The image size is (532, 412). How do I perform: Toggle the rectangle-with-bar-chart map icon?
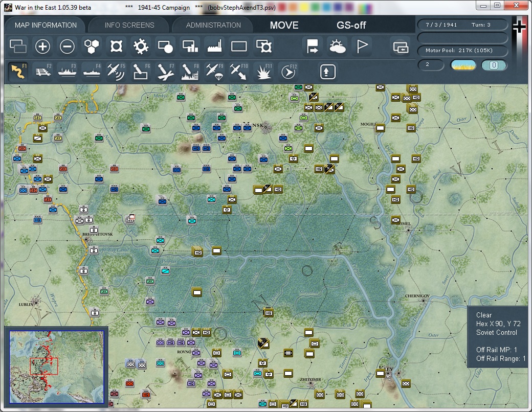point(190,47)
